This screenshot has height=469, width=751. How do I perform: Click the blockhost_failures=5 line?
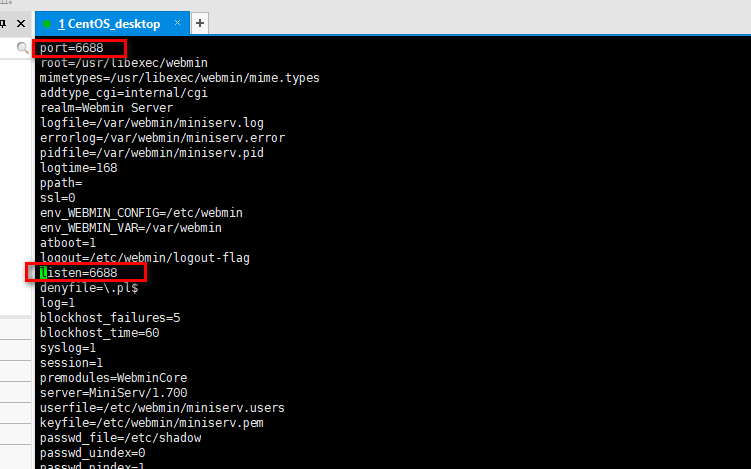pos(110,318)
